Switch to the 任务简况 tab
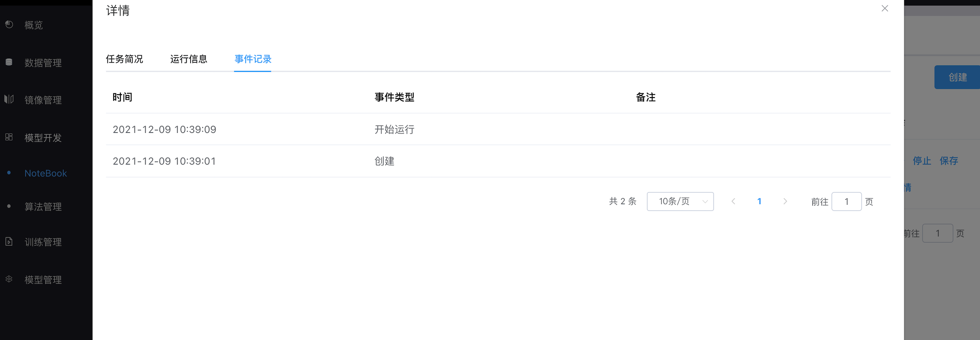The width and height of the screenshot is (980, 340). click(124, 59)
